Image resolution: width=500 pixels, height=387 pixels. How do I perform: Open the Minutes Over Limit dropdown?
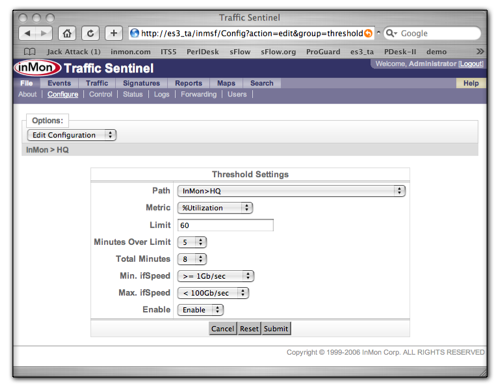coord(192,242)
